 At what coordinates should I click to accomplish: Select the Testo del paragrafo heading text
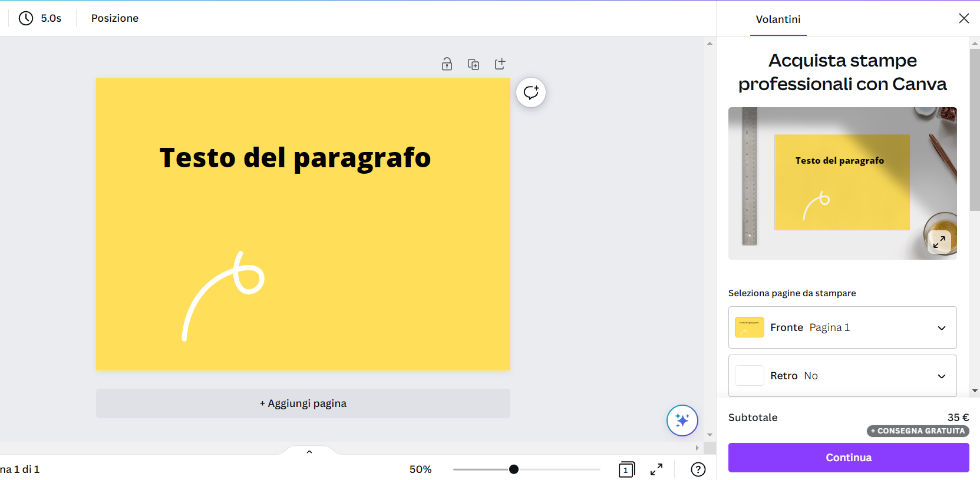[295, 158]
